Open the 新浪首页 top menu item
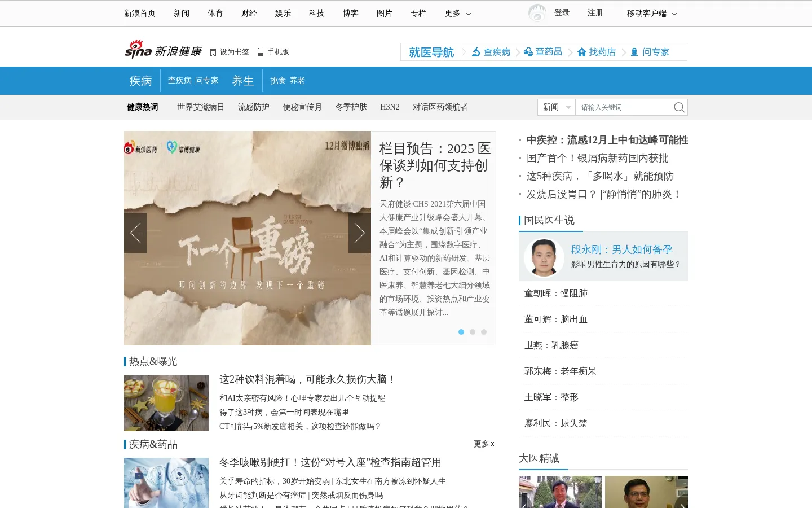This screenshot has width=812, height=508. click(x=140, y=13)
